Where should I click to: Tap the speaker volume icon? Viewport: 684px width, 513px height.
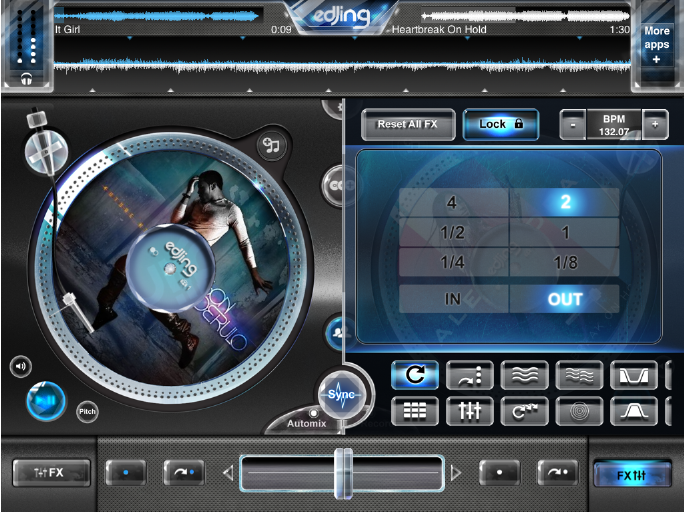coord(21,366)
